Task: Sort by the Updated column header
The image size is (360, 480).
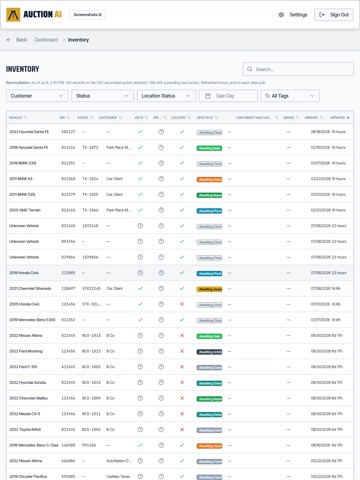Action: (x=340, y=117)
